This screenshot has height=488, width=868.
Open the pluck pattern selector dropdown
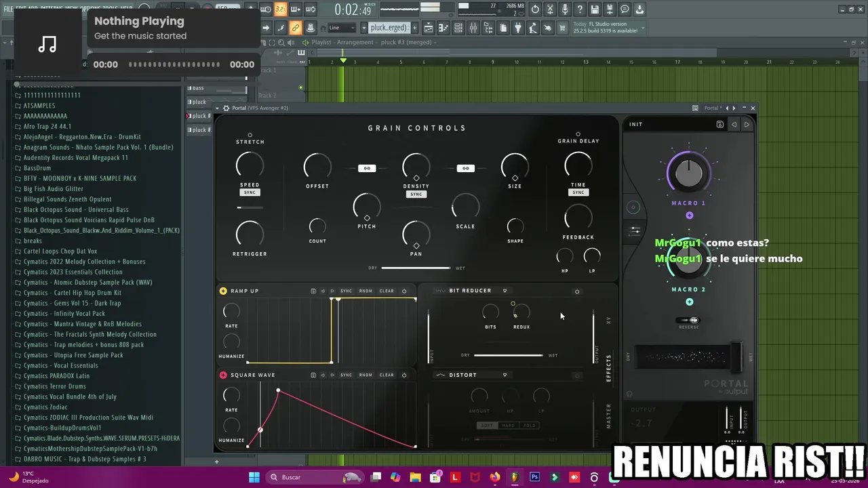pyautogui.click(x=363, y=28)
